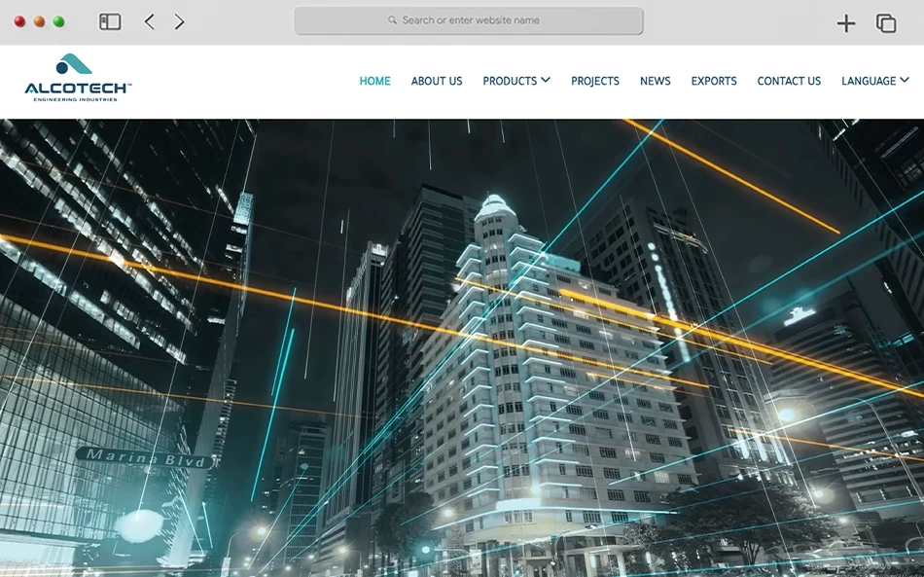924x577 pixels.
Task: Go to the ABOUT US page
Action: [437, 81]
